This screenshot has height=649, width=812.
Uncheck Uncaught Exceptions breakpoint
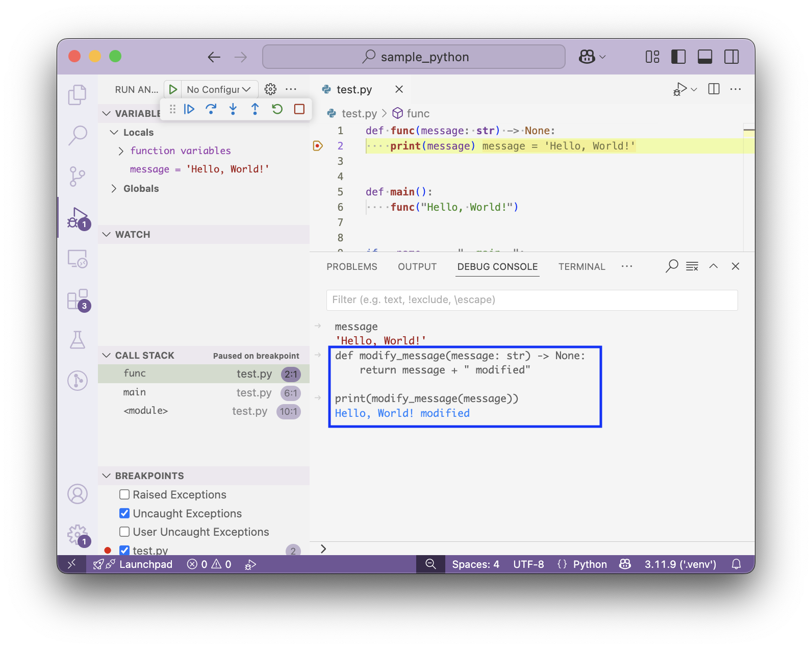pos(124,513)
